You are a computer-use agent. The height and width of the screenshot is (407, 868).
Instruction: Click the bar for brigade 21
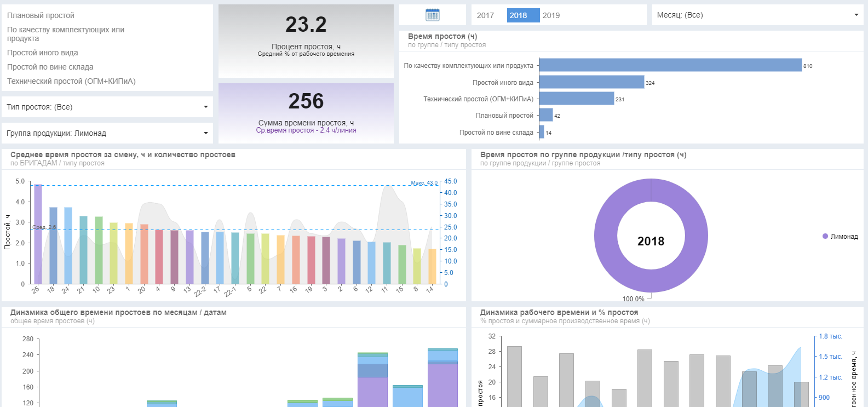(83, 250)
